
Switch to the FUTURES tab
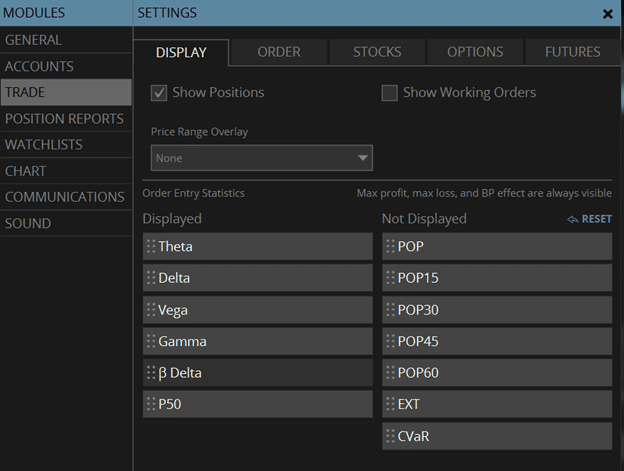click(x=572, y=52)
